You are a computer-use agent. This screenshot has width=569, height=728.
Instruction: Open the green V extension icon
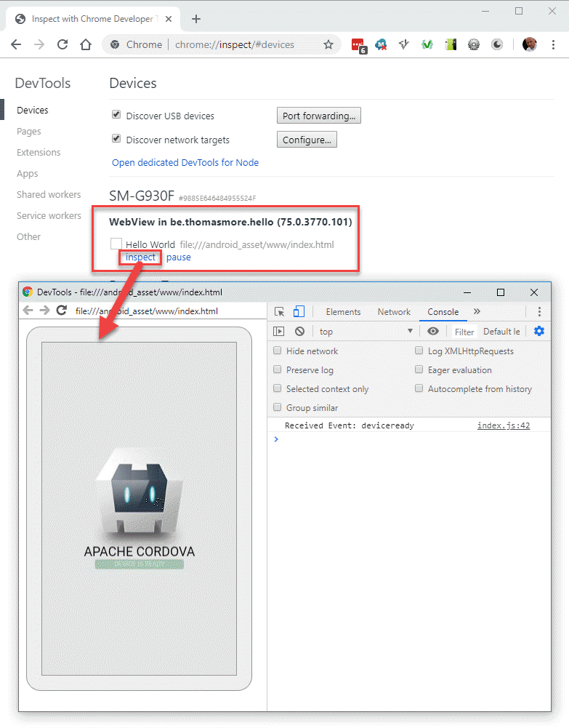tap(427, 44)
